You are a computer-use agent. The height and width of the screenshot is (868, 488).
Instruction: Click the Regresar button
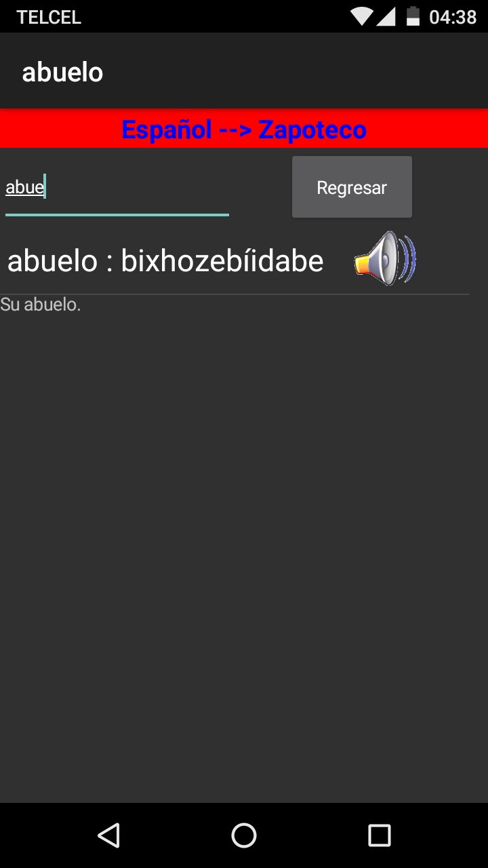pyautogui.click(x=352, y=187)
